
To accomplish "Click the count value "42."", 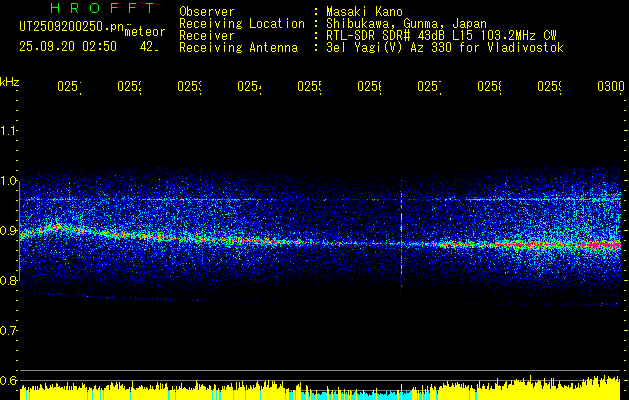I will (148, 47).
